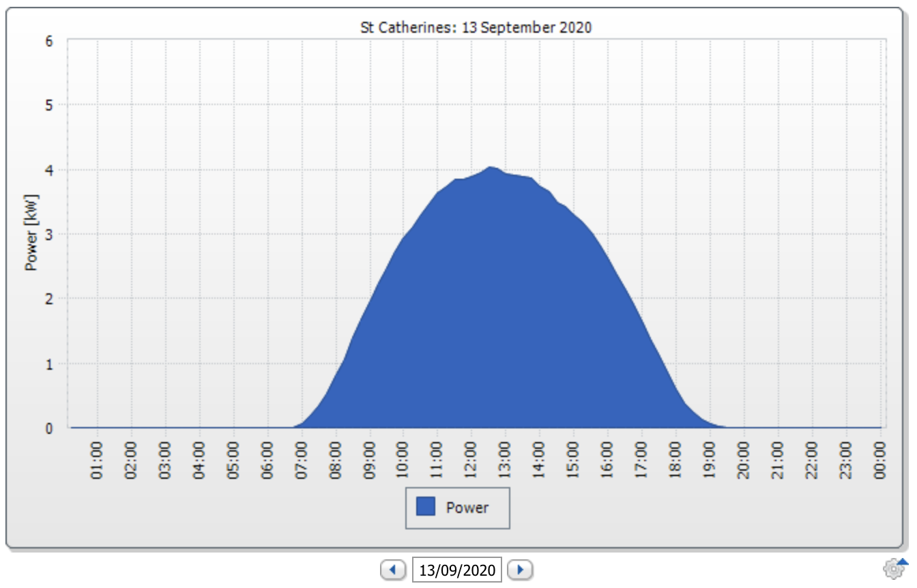Screen dimensions: 917x588
Task: Go to the previous day arrow
Action: 392,569
